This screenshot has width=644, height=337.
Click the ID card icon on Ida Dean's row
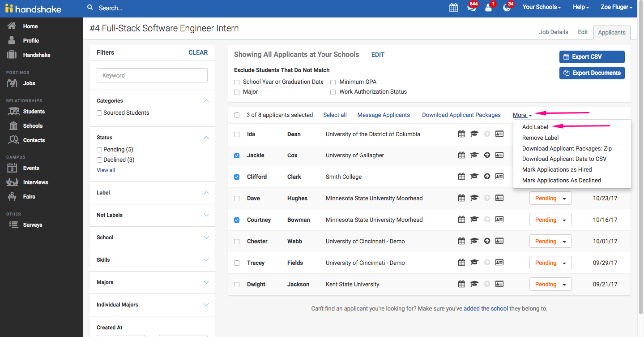[x=499, y=134]
